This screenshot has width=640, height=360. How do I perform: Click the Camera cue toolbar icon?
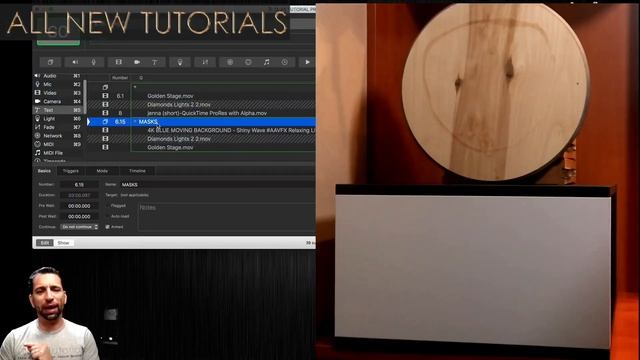137,62
